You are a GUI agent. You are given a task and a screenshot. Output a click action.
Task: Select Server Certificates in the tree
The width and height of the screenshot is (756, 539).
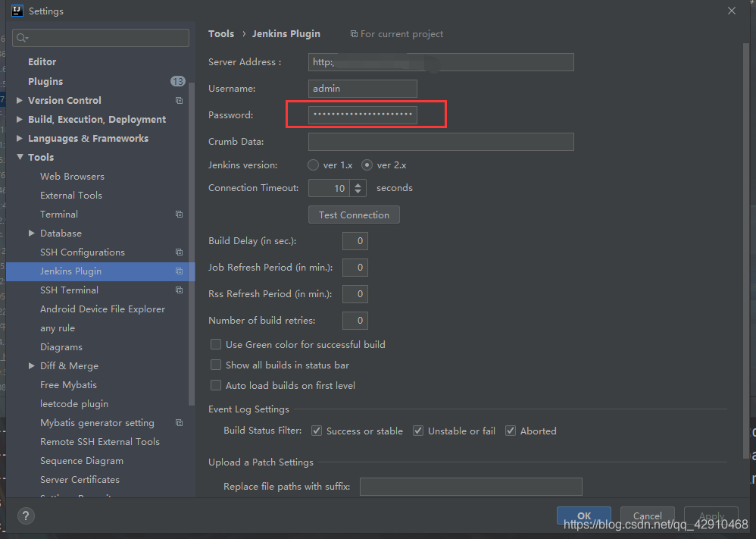80,480
